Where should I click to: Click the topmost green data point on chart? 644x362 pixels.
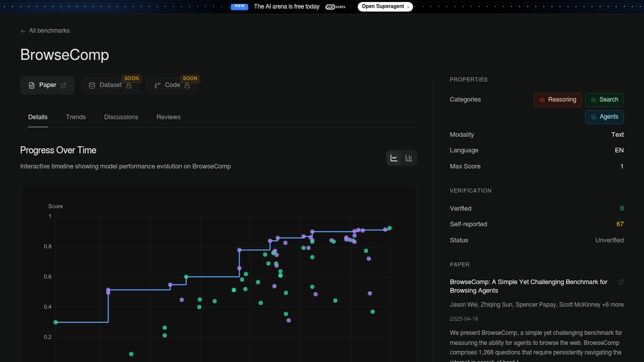pos(390,228)
